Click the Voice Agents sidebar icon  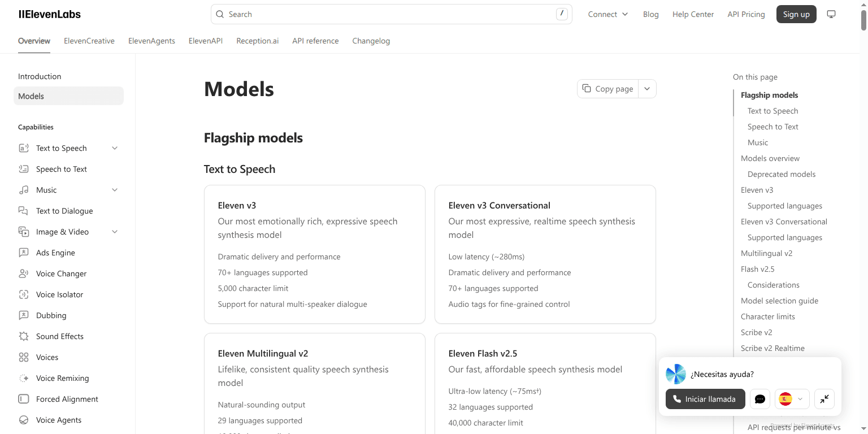24,420
